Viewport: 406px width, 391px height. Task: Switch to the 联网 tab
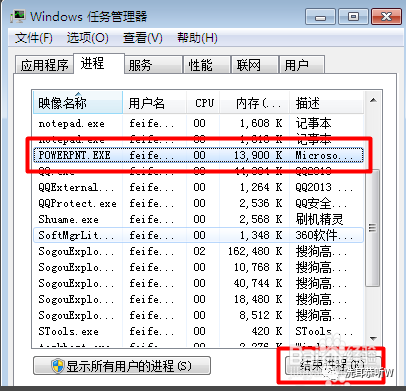(x=255, y=65)
